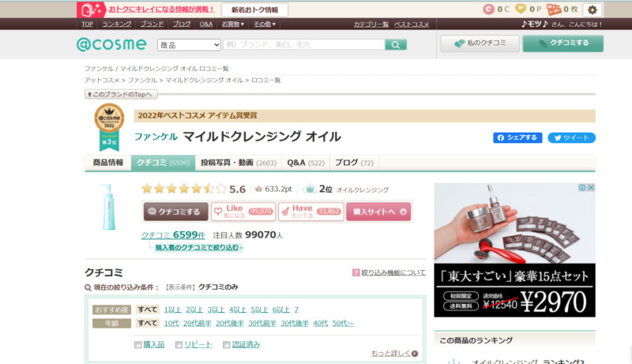Open the ランキング menu item
The width and height of the screenshot is (632, 364).
116,24
